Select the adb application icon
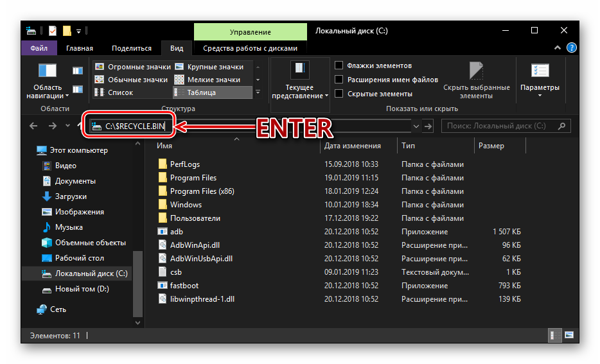This screenshot has width=600, height=364. coord(163,231)
